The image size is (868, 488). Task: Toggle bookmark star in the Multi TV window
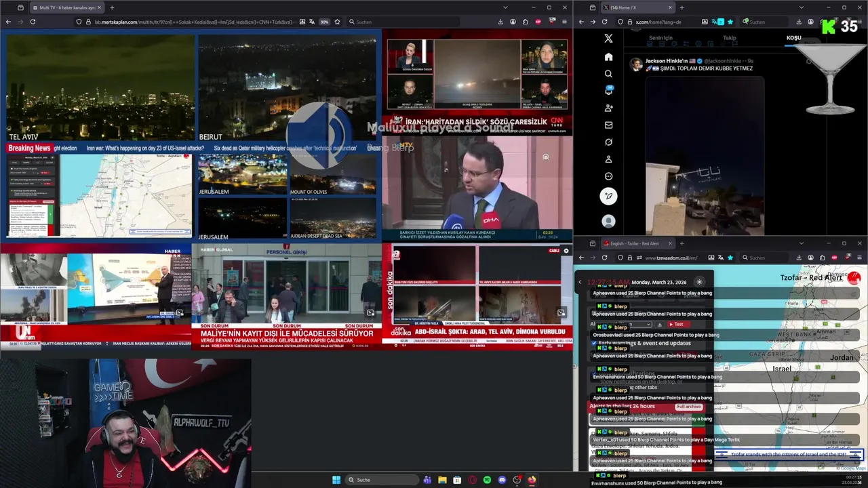pyautogui.click(x=337, y=22)
